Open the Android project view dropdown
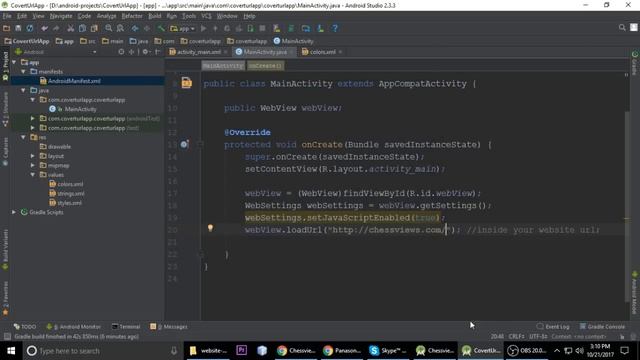The width and height of the screenshot is (640, 360). (56, 52)
